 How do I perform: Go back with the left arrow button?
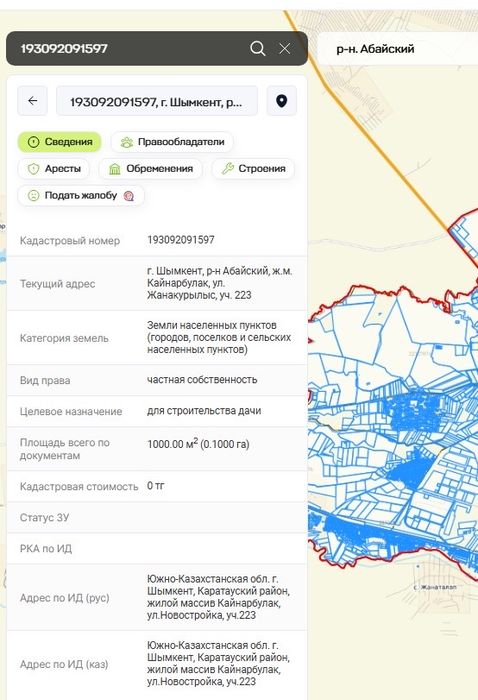32,101
